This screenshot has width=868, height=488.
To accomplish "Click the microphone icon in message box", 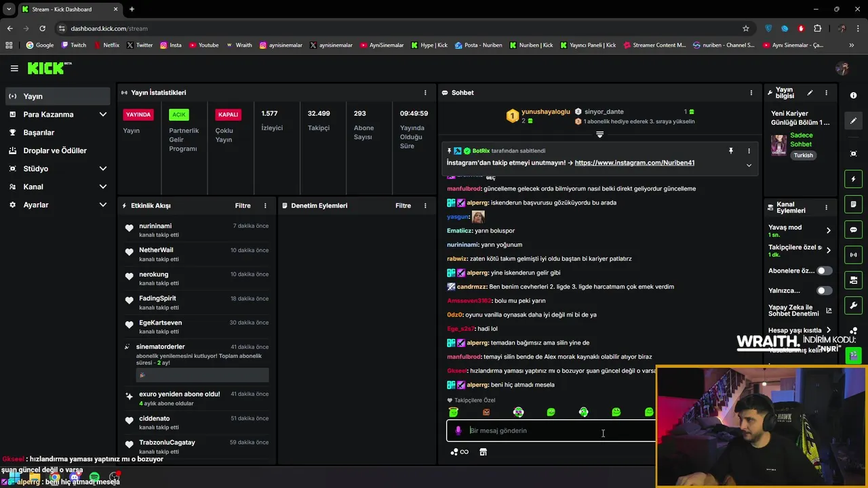I will pos(458,430).
